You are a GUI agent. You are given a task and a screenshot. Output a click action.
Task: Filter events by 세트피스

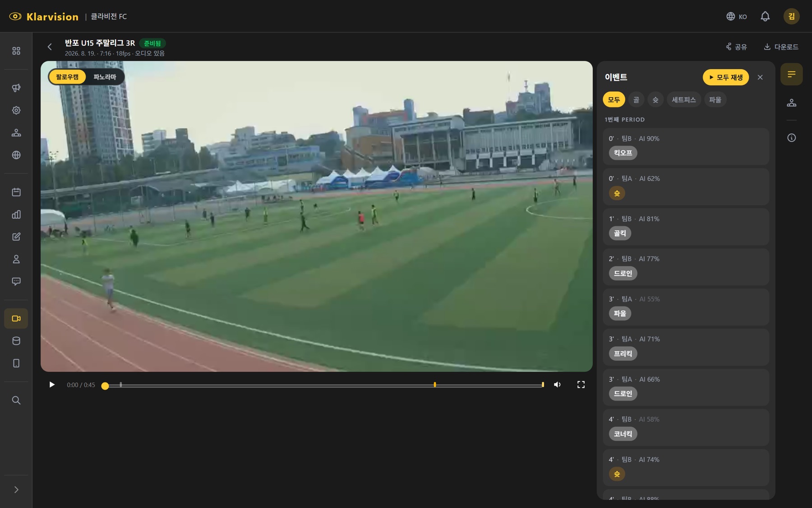click(x=683, y=100)
